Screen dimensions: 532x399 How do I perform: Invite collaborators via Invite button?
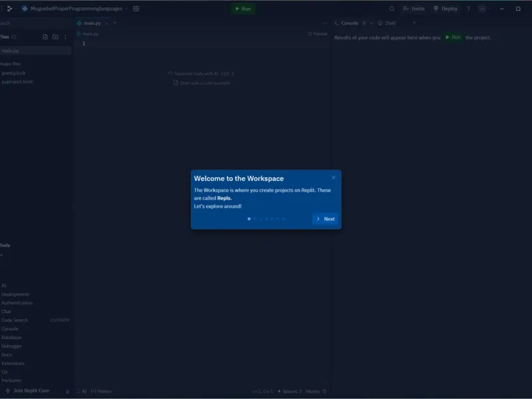414,9
